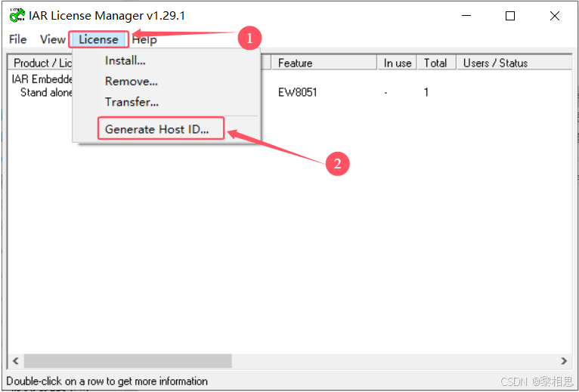Close the License Manager window
579x392 pixels.
click(555, 16)
